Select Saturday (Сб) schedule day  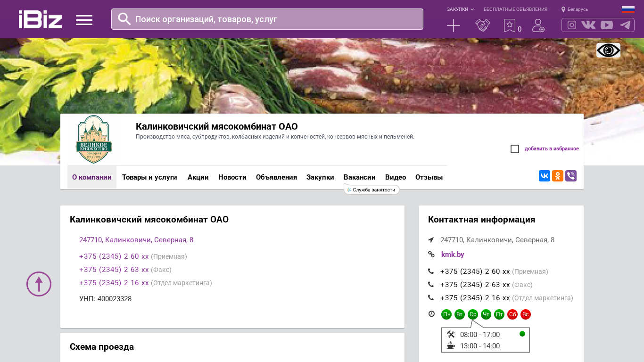click(x=512, y=314)
